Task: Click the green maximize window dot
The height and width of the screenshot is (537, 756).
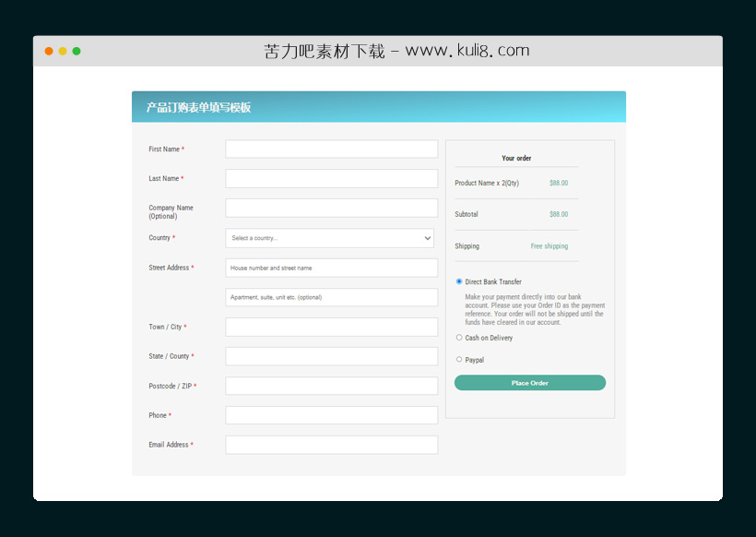Action: pos(77,51)
